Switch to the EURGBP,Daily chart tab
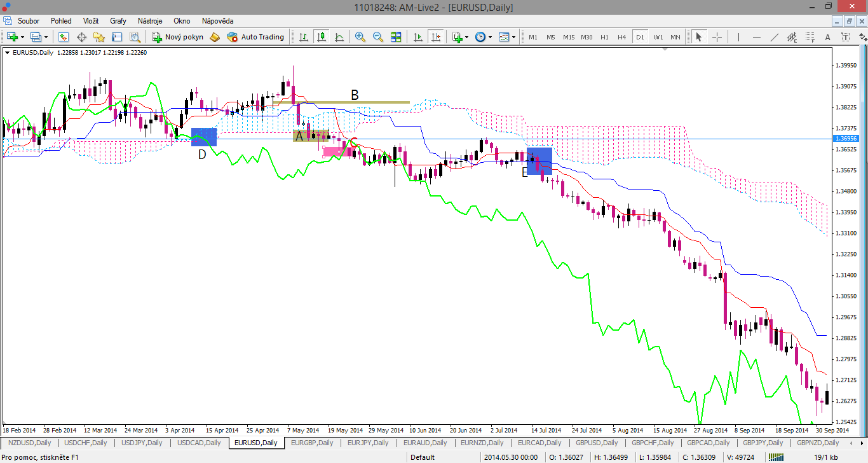Viewport: 868px width, 463px height. point(312,443)
